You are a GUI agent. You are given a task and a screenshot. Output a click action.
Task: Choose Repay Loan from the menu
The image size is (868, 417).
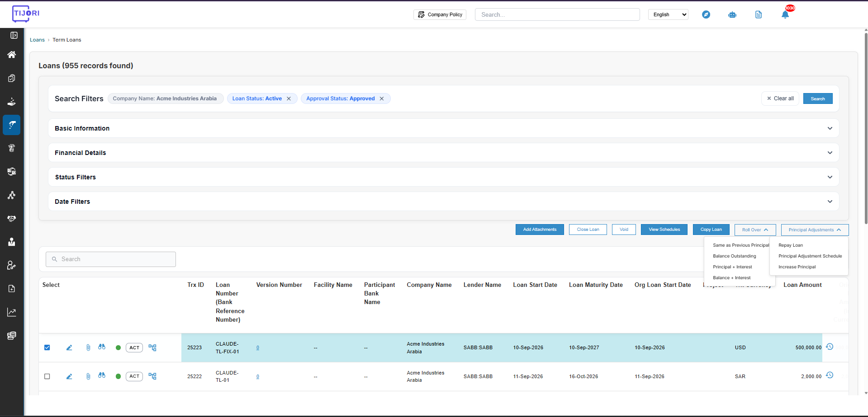[791, 245]
